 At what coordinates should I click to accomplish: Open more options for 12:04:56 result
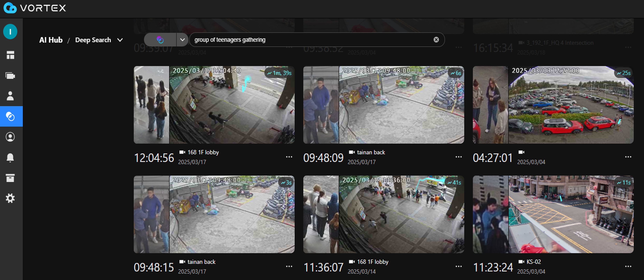[289, 157]
